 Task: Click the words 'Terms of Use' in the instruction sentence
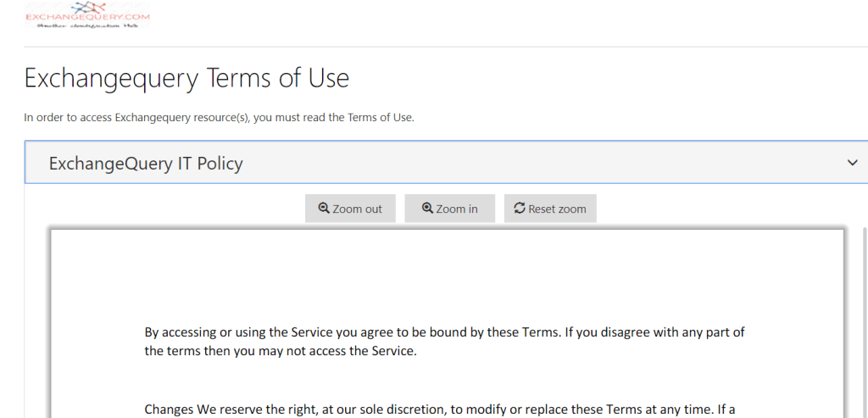coord(379,118)
